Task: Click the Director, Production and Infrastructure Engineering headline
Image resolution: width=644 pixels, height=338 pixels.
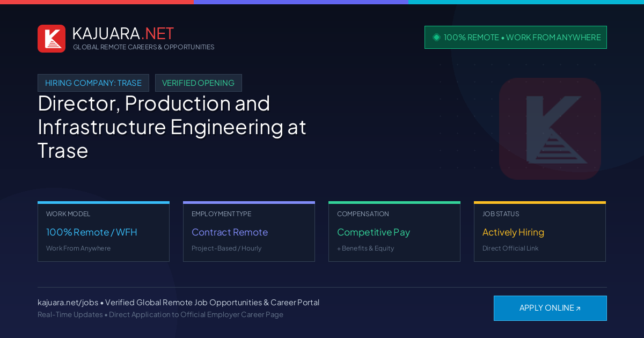Action: tap(172, 127)
